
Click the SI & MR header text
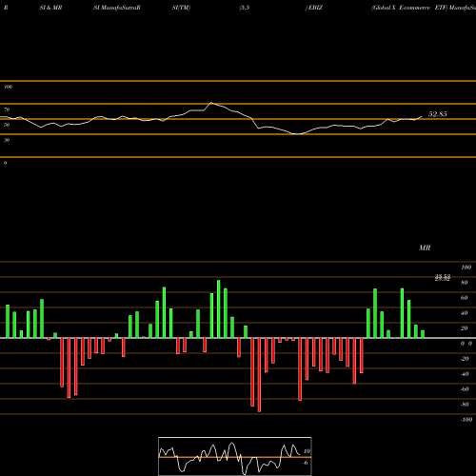(50, 8)
